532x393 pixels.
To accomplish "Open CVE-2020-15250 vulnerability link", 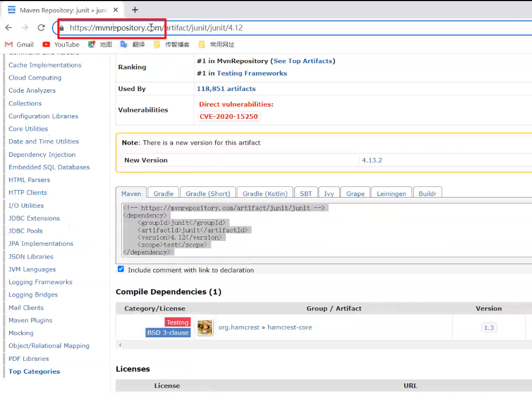I will pos(229,116).
